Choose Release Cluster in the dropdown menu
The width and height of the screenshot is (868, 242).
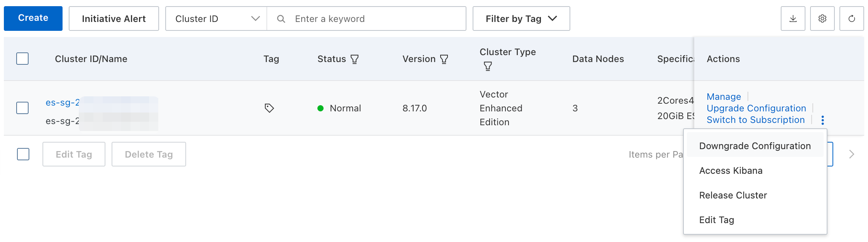click(x=733, y=195)
